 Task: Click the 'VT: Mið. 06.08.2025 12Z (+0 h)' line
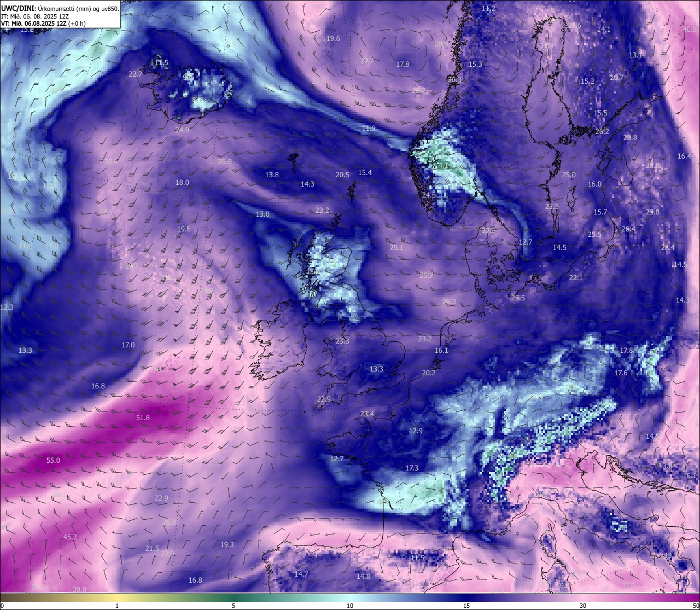(43, 24)
